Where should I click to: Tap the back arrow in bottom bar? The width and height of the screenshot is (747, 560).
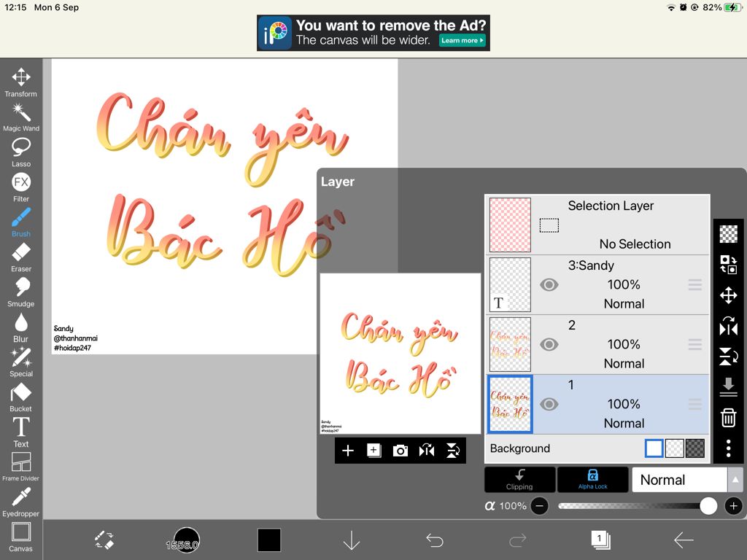[684, 540]
